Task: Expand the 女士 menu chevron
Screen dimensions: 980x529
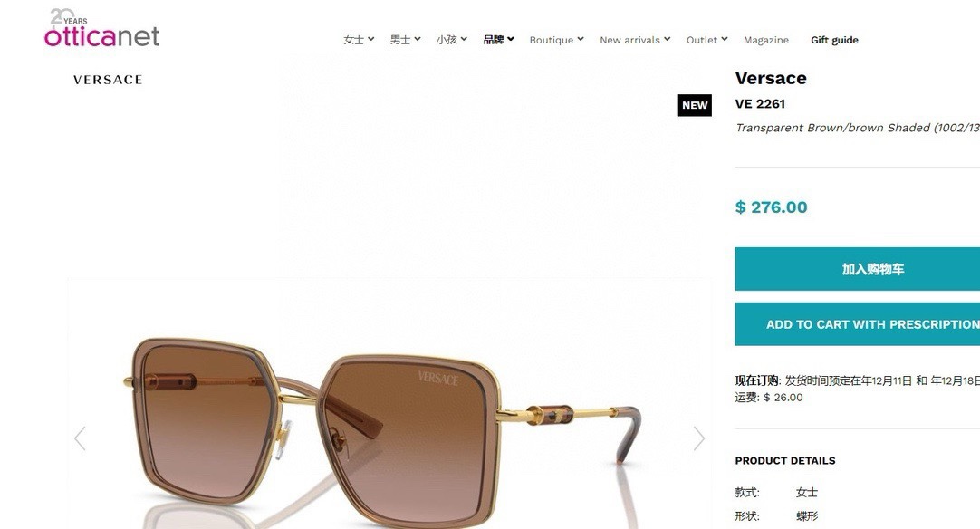Action: point(370,39)
